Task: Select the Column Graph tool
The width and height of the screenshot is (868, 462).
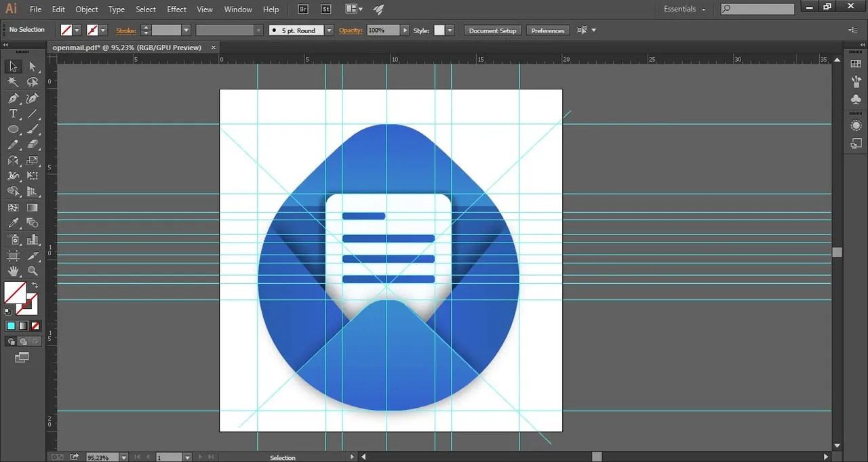Action: pos(33,239)
